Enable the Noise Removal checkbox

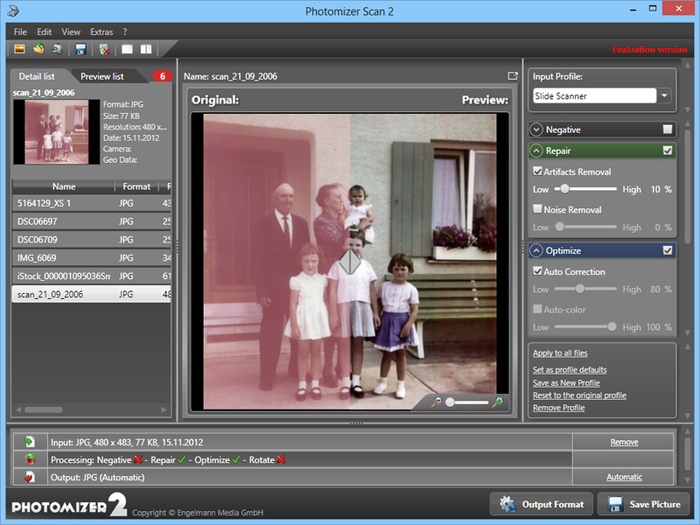pos(538,209)
